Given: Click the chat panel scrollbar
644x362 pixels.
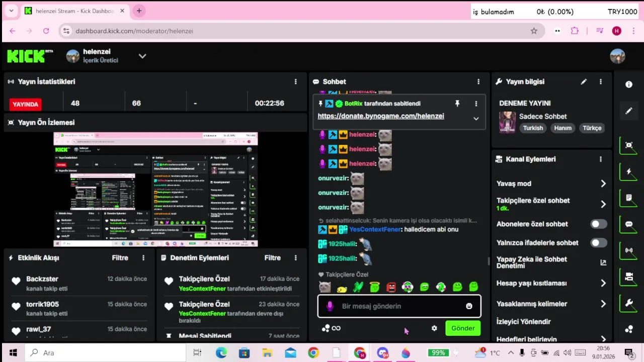Looking at the screenshot, I should [x=488, y=261].
